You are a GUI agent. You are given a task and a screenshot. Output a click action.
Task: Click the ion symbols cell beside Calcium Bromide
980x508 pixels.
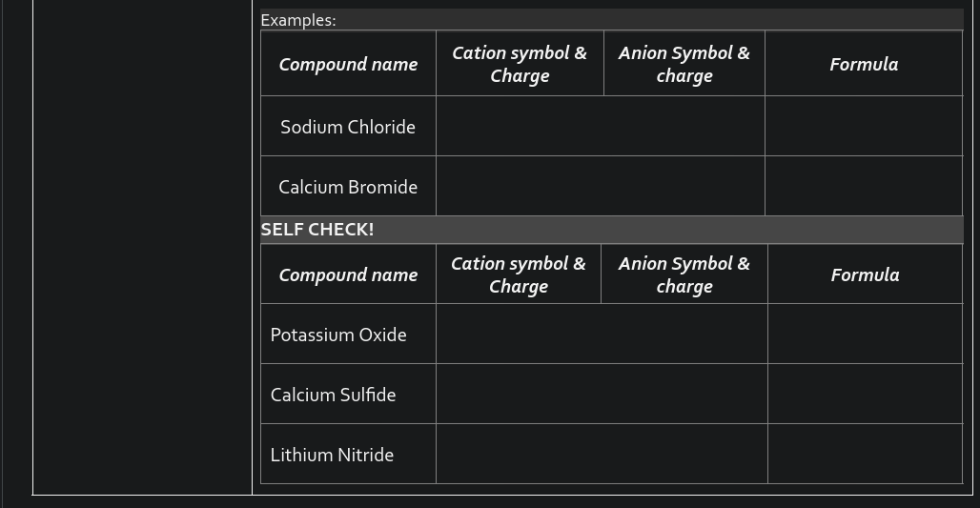tap(601, 186)
